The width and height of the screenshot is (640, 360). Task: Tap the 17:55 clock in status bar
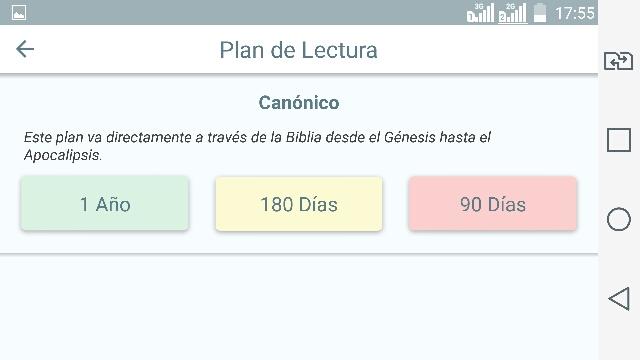pos(575,13)
